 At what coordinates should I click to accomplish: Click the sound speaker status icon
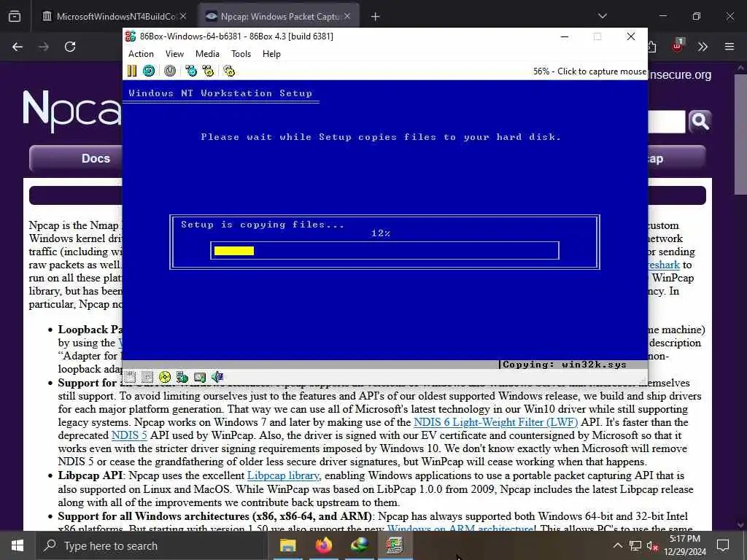[x=217, y=377]
